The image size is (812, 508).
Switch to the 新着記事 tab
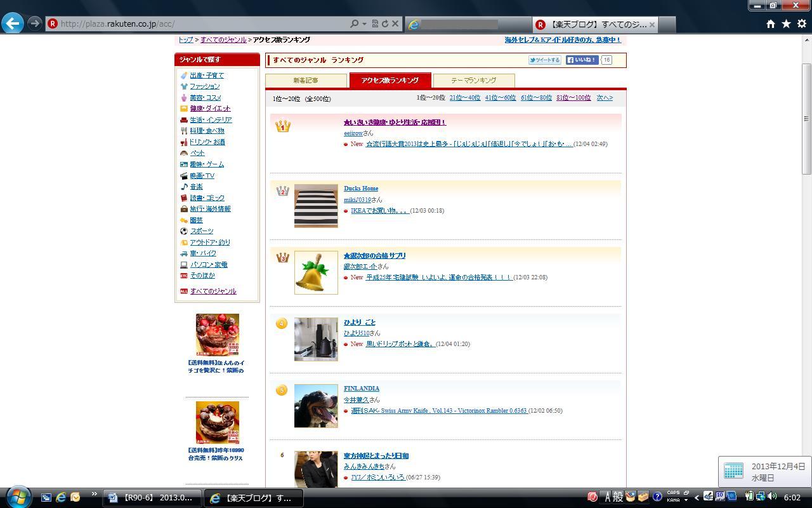click(306, 81)
